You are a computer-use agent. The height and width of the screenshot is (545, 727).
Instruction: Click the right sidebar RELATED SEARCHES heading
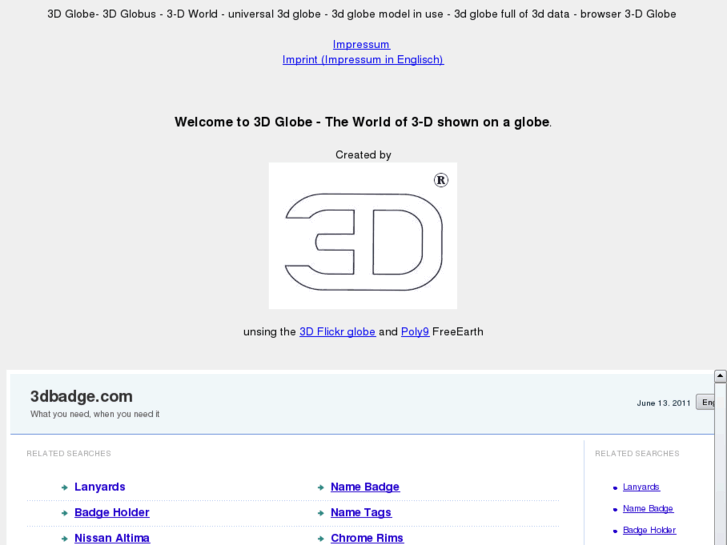(637, 453)
